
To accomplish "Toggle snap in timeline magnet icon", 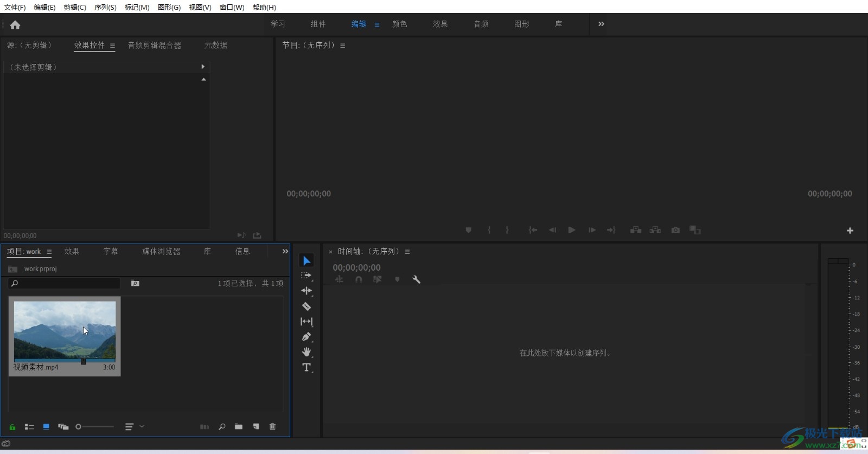I will click(359, 279).
